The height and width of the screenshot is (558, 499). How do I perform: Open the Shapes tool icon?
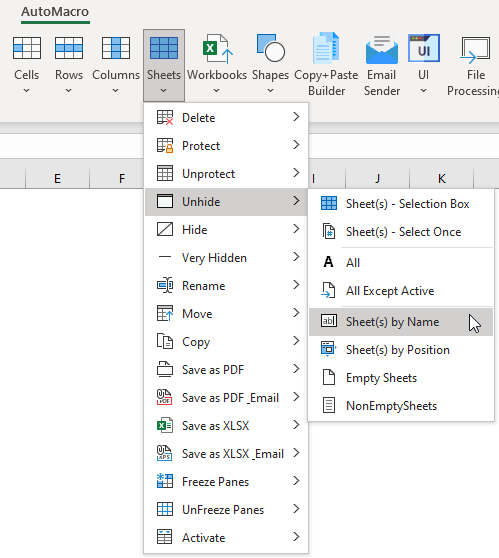(270, 48)
